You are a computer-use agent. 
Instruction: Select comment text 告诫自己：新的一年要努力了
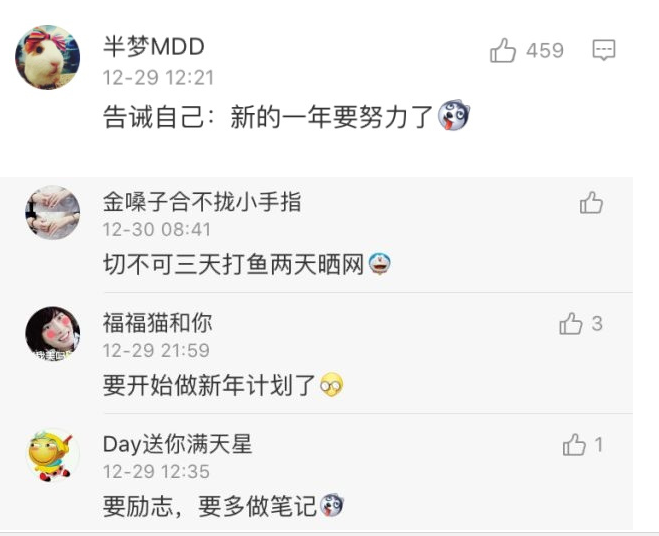(268, 116)
